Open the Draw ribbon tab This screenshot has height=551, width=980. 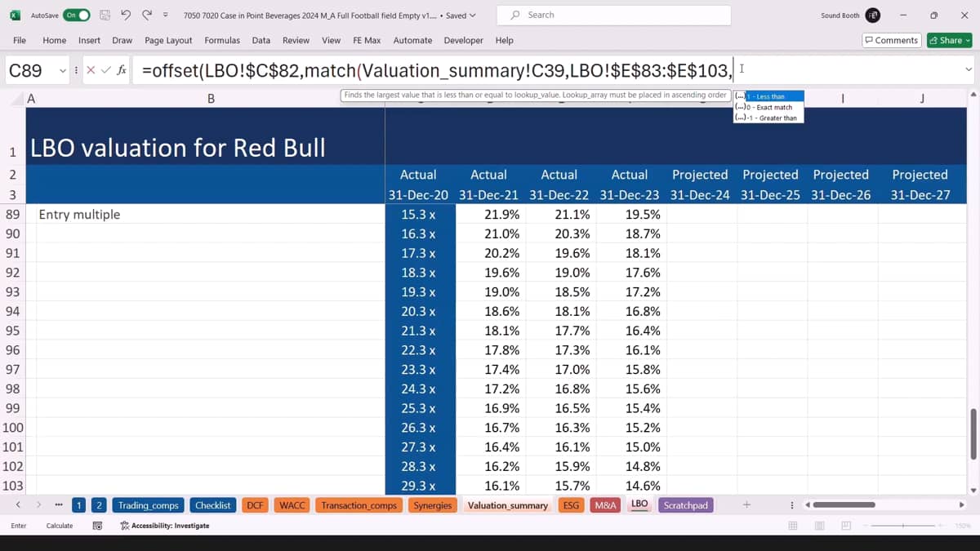pos(122,40)
